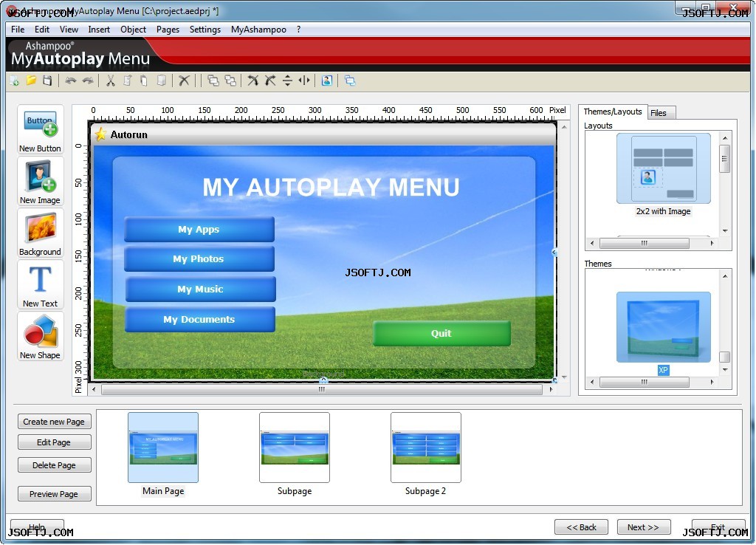
Task: Add a New Button element
Action: pyautogui.click(x=40, y=130)
